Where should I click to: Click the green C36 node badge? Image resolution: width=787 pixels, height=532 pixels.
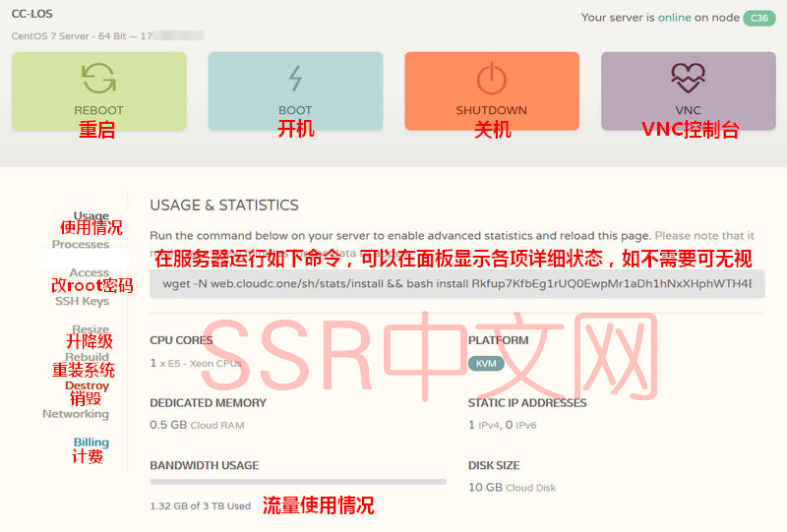point(758,18)
